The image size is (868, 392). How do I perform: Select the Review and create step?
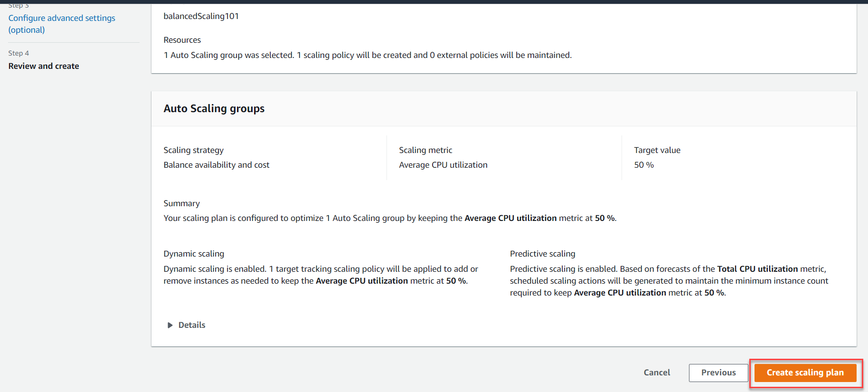[44, 66]
